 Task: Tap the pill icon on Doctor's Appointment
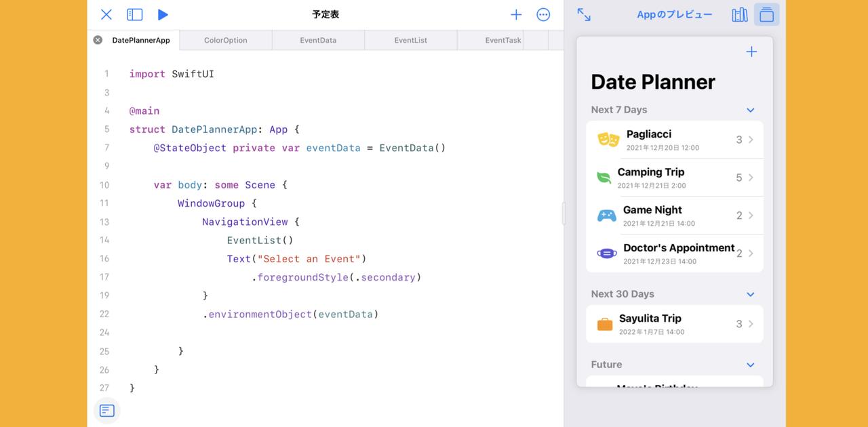pos(606,253)
